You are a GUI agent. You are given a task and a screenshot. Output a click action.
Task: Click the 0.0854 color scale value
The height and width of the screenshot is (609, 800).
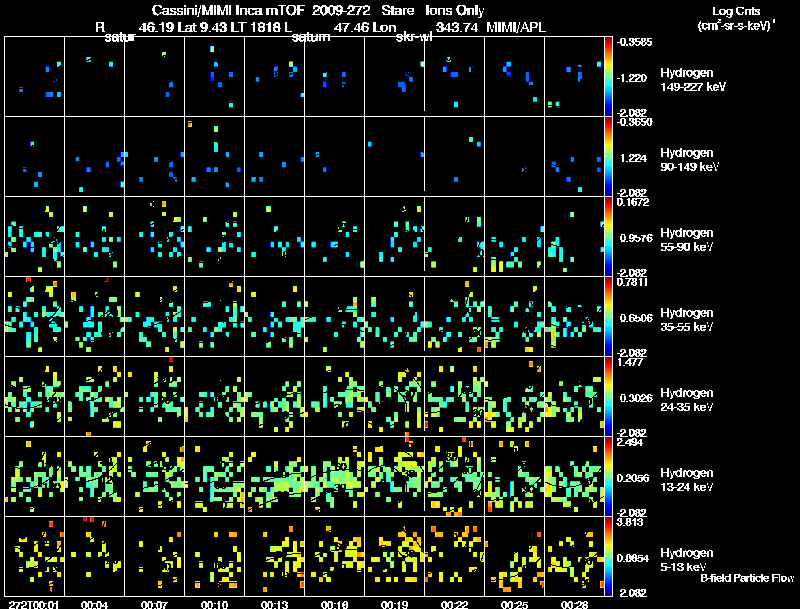click(633, 558)
